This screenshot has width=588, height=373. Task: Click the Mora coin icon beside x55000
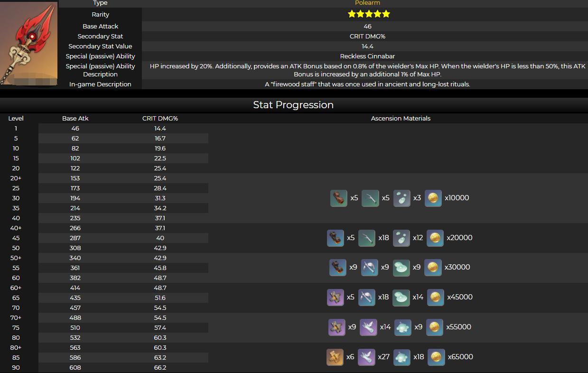(x=434, y=327)
